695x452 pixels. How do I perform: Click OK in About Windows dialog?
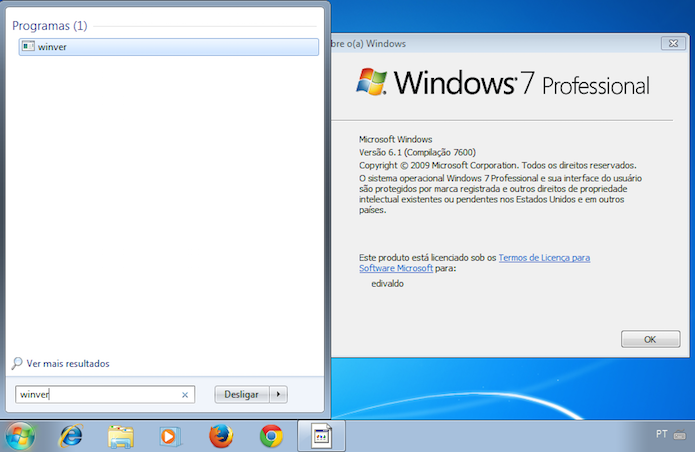(x=650, y=339)
